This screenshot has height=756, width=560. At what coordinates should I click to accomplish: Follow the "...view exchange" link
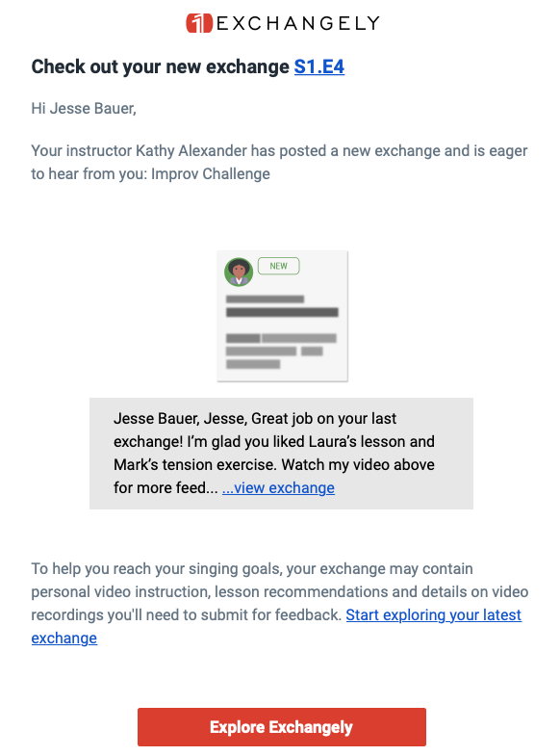pos(278,488)
